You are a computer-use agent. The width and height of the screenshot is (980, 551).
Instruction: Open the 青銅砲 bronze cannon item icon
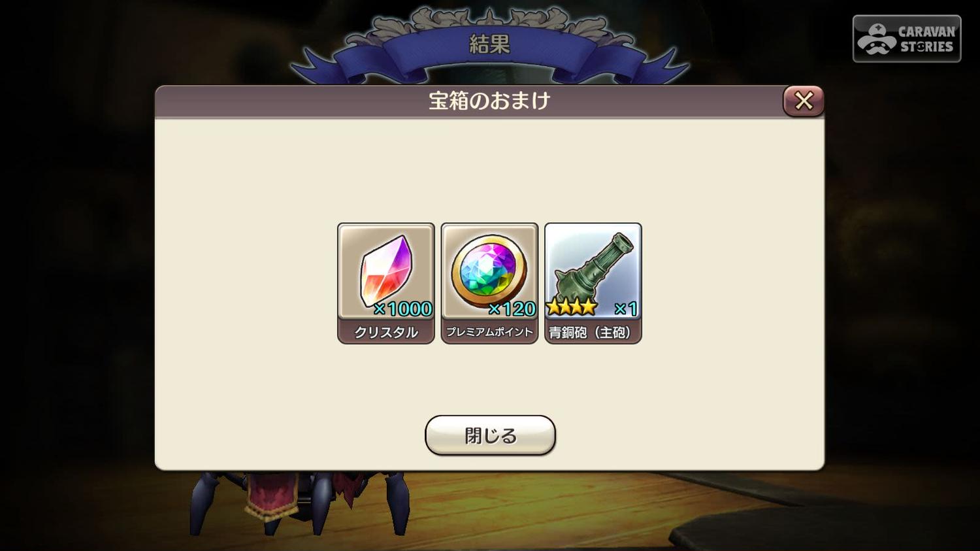pos(593,271)
